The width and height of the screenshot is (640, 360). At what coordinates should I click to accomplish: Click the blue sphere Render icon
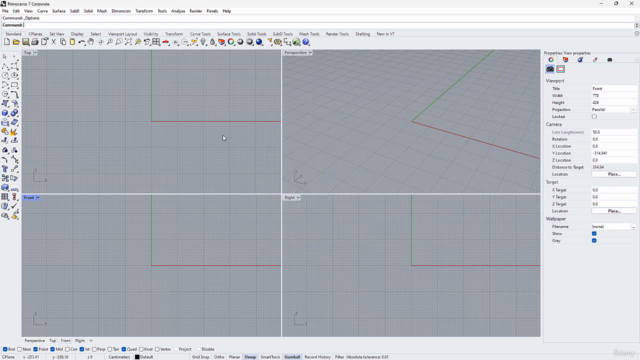coord(259,42)
